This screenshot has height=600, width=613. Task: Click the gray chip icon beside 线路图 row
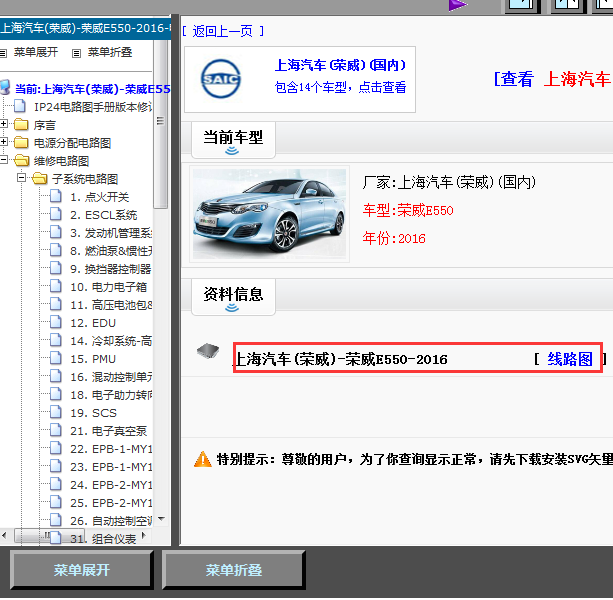point(208,351)
